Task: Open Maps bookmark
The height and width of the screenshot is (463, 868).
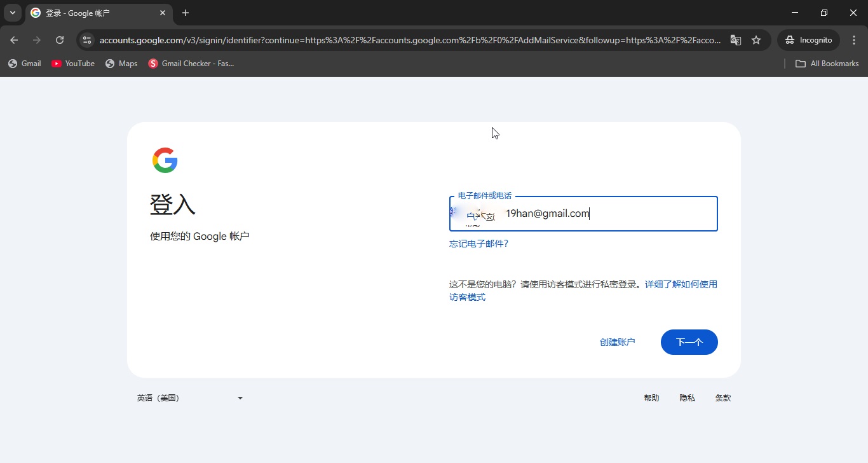Action: pos(121,64)
